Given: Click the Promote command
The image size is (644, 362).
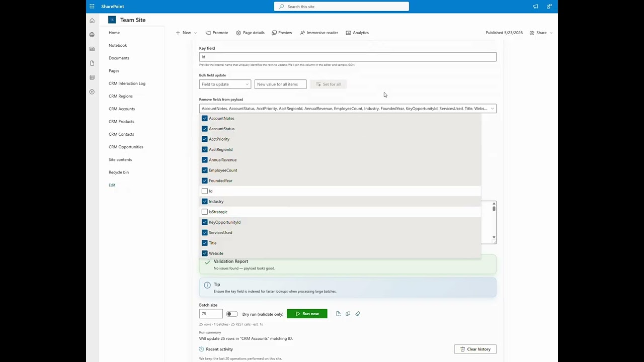Looking at the screenshot, I should [217, 33].
